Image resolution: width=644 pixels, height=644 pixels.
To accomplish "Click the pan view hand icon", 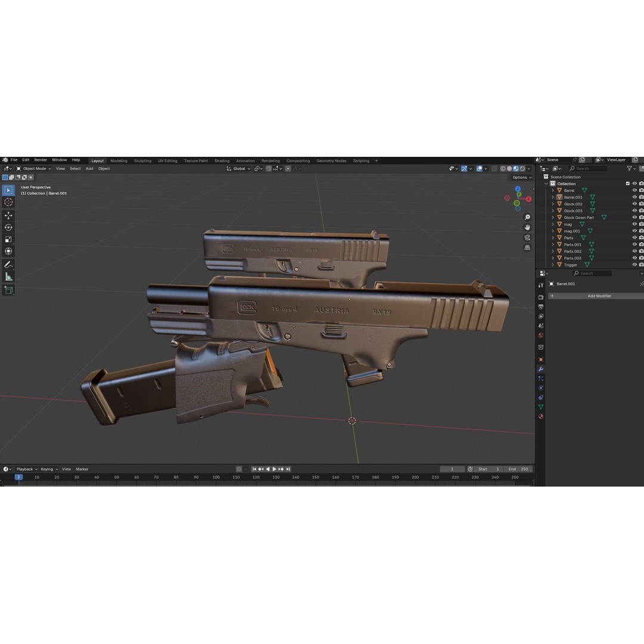I will coord(527,228).
